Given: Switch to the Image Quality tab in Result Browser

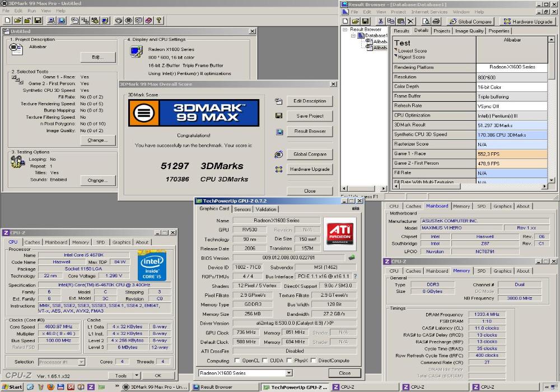Looking at the screenshot, I should 469,31.
